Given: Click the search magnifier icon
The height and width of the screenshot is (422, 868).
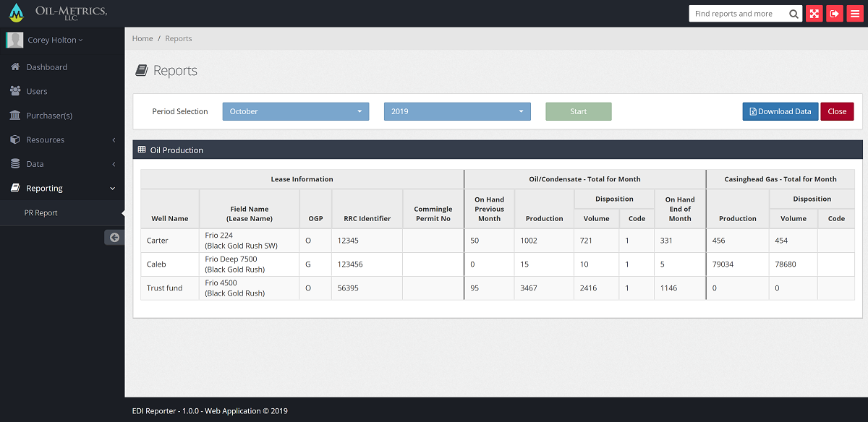Looking at the screenshot, I should (x=793, y=14).
